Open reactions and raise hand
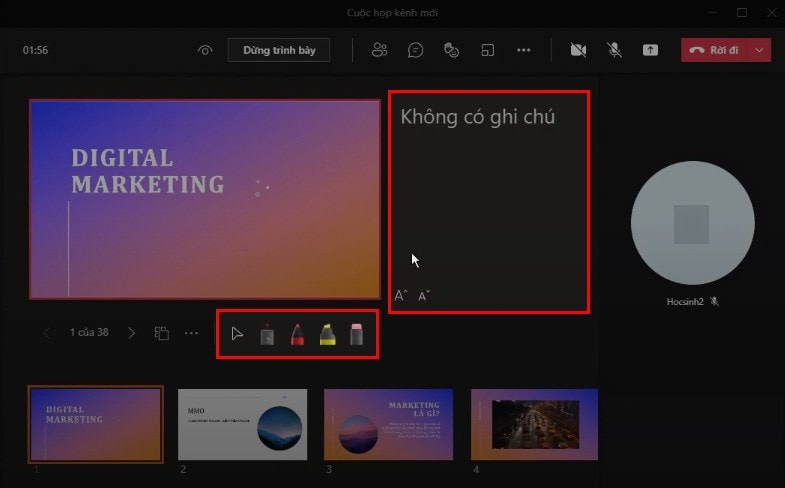Screen dimensions: 785x488 (452, 50)
